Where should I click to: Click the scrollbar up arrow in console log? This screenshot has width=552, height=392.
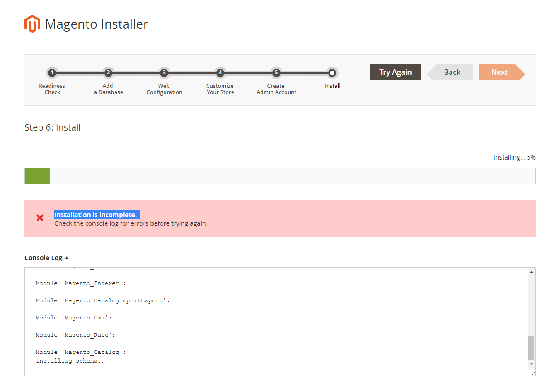click(531, 271)
